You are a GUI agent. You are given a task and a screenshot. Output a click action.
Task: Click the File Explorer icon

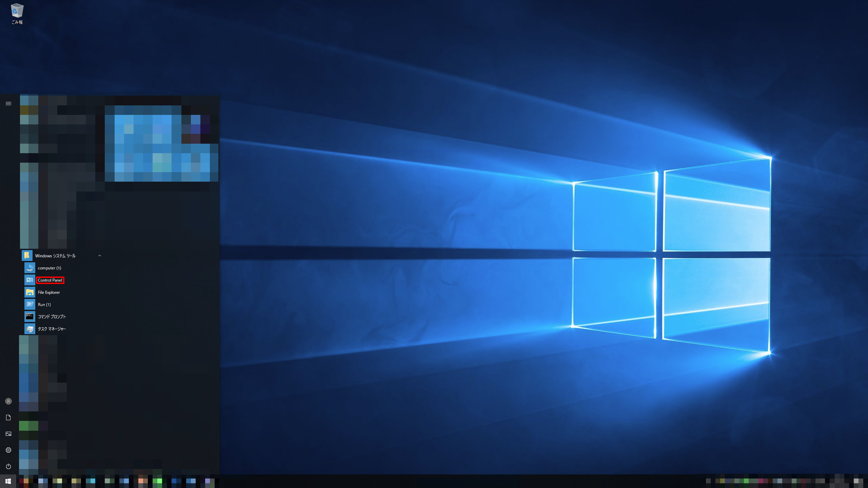pyautogui.click(x=30, y=292)
